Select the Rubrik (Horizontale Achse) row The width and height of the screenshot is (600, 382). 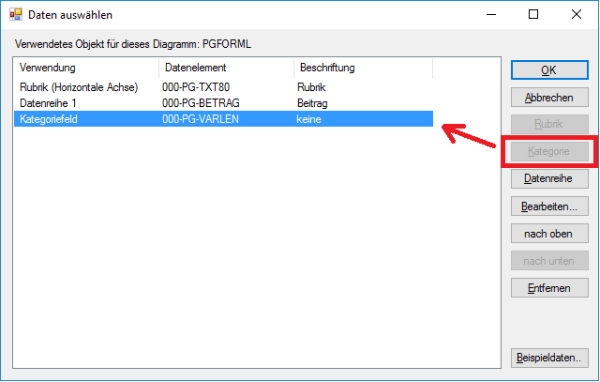click(223, 87)
